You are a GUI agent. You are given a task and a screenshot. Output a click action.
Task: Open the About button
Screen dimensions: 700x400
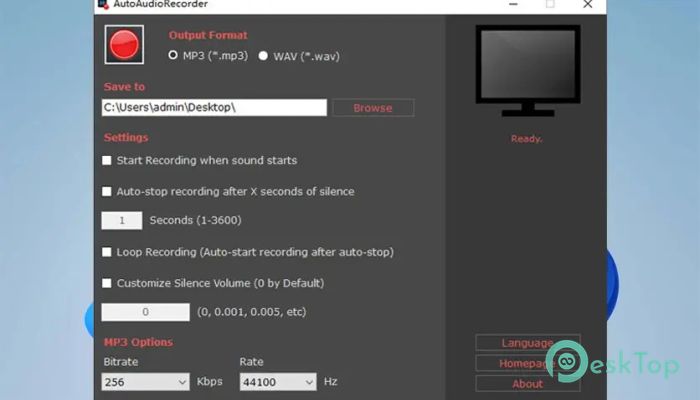(x=528, y=384)
